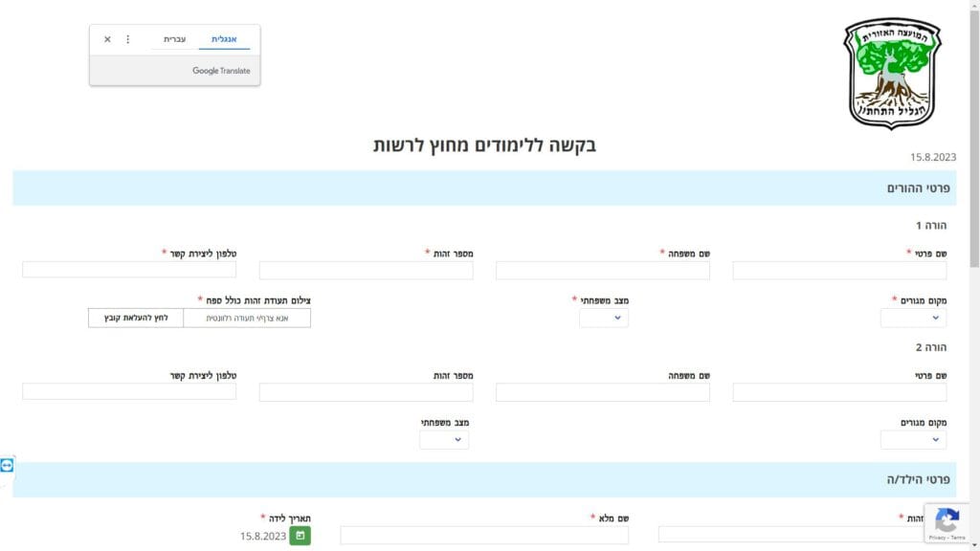The height and width of the screenshot is (551, 980).
Task: Click the green calendar icon for birth date
Action: point(301,536)
